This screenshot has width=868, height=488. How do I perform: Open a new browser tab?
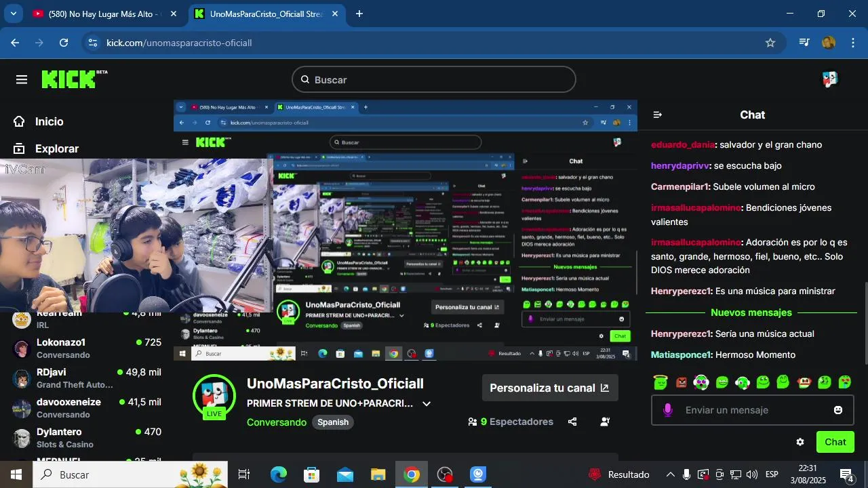pos(359,14)
